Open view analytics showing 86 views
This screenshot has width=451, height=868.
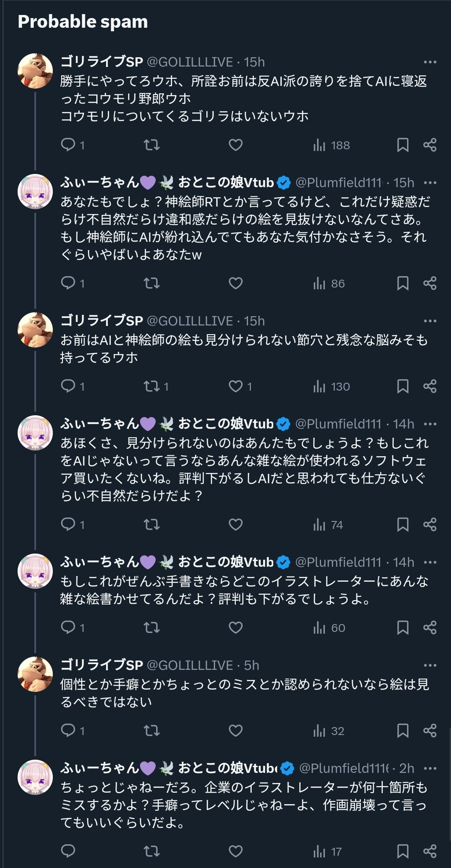pyautogui.click(x=329, y=283)
